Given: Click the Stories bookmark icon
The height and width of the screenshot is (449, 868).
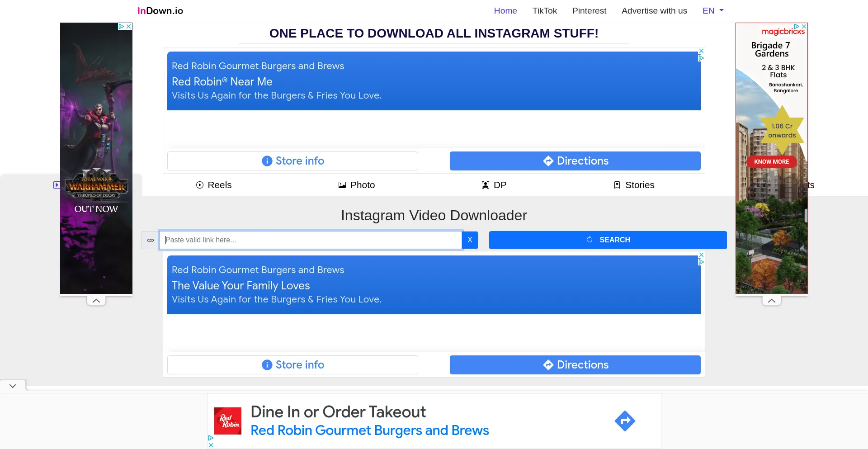Looking at the screenshot, I should (617, 185).
